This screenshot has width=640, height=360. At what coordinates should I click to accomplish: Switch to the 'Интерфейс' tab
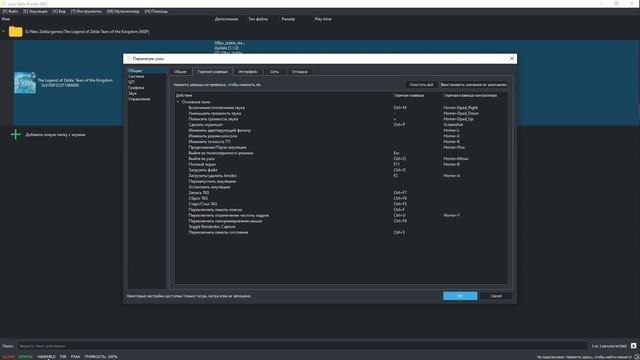pyautogui.click(x=248, y=71)
